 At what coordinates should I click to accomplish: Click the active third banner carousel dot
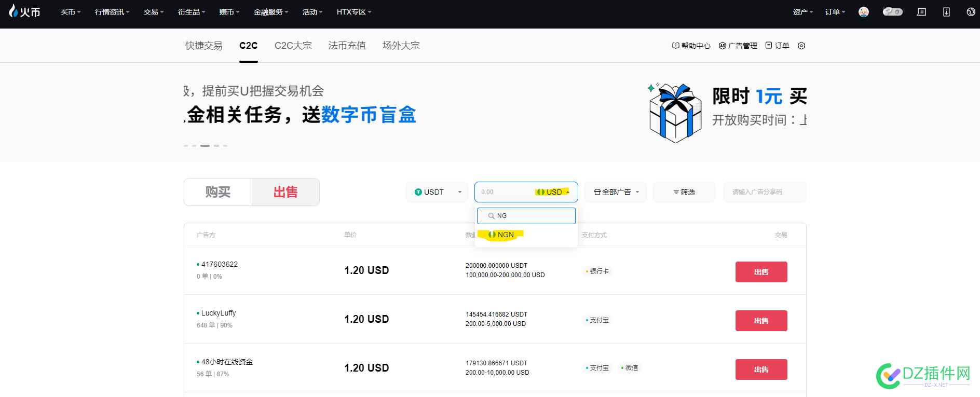click(205, 146)
